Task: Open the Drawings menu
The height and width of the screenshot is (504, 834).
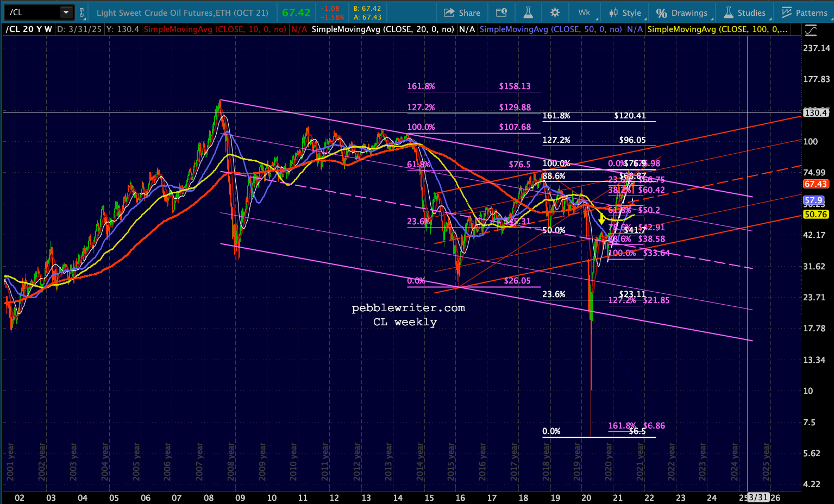Action: pos(681,12)
